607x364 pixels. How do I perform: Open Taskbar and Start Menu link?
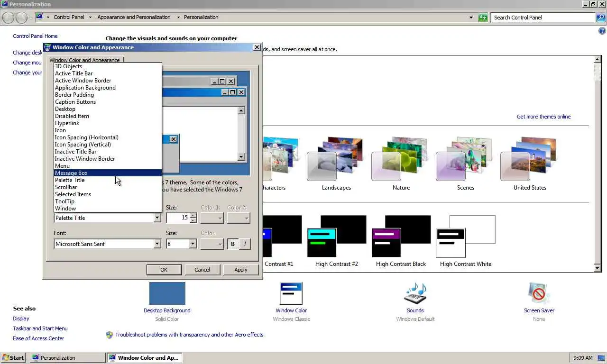(40, 328)
